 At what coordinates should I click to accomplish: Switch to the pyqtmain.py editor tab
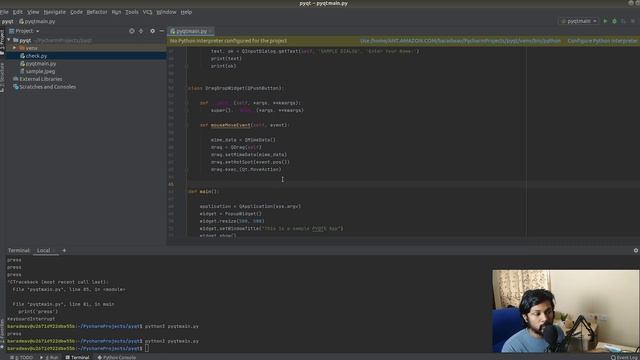click(191, 31)
